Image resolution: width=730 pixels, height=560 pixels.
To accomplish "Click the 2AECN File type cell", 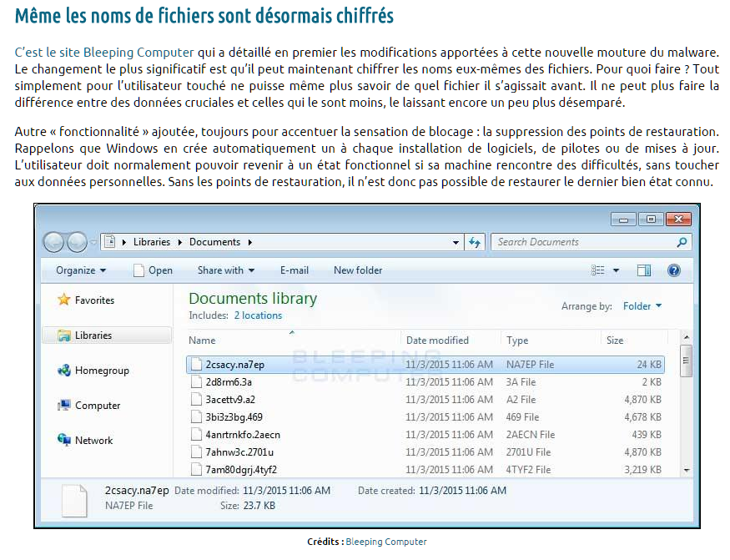I will pos(531,435).
